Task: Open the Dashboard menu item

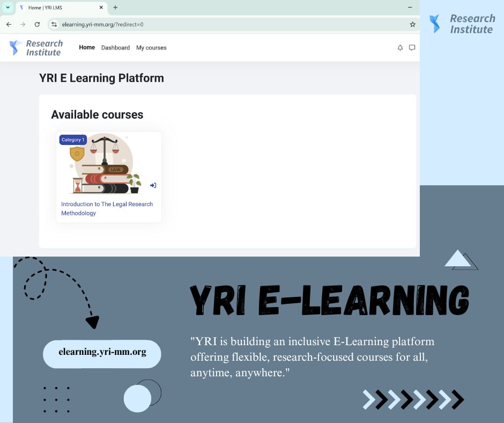Action: 115,48
